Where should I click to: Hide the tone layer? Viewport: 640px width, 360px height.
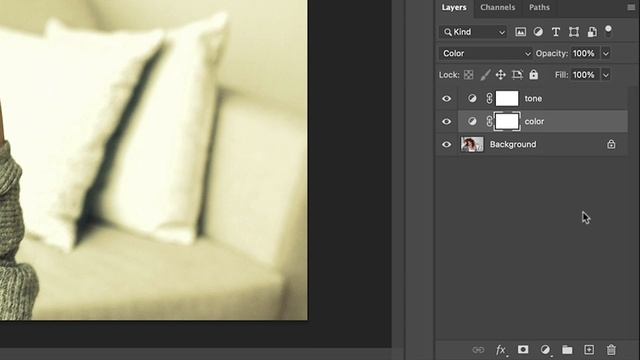(447, 98)
